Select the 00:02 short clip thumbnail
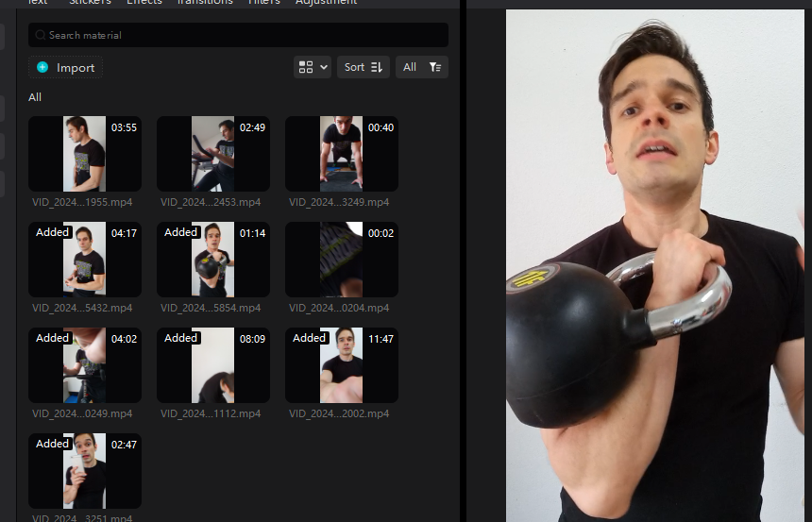This screenshot has height=522, width=812. 342,260
